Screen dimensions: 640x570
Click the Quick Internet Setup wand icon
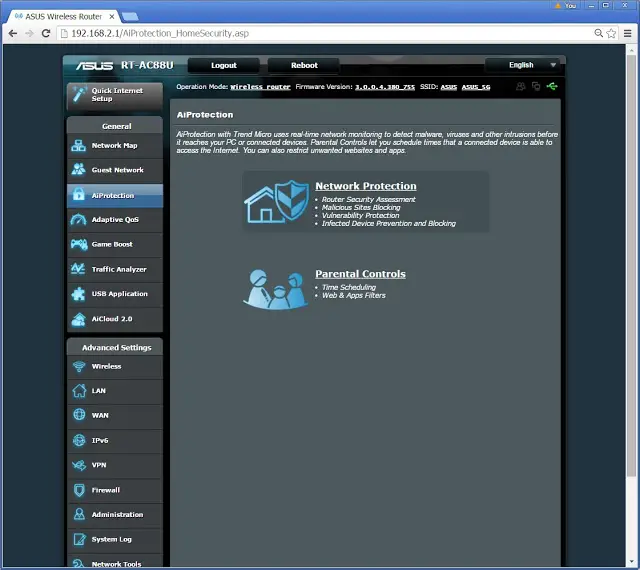pyautogui.click(x=79, y=94)
